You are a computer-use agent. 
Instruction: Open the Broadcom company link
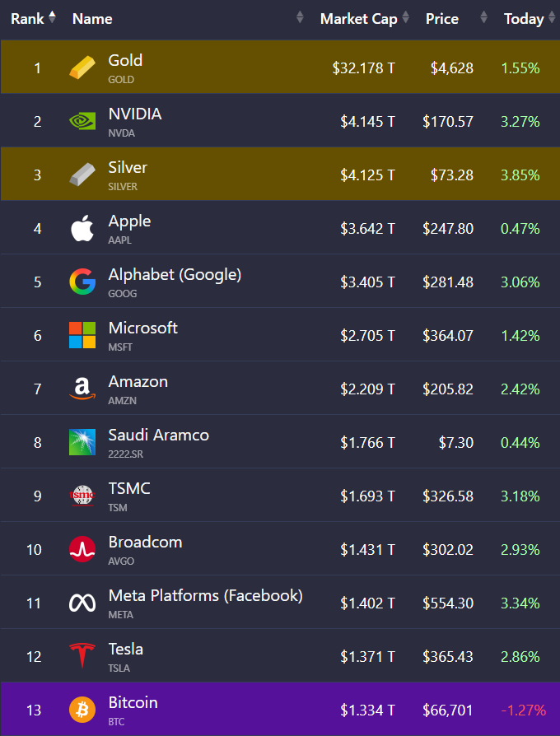[x=145, y=542]
